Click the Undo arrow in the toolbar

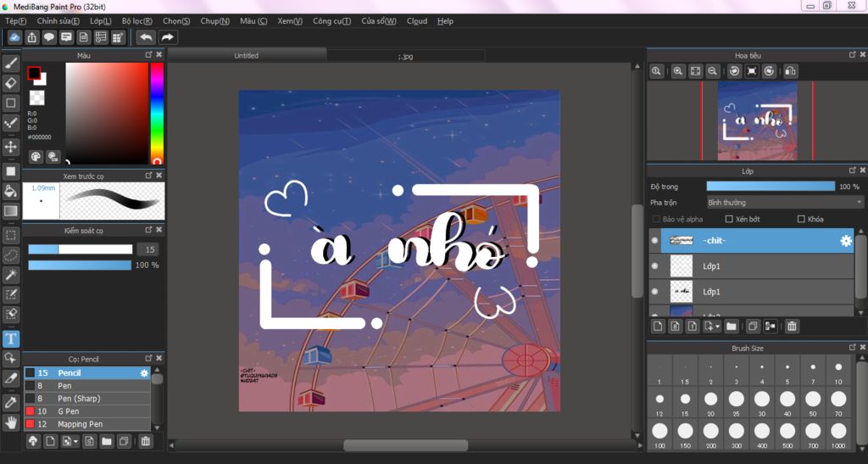[x=146, y=37]
